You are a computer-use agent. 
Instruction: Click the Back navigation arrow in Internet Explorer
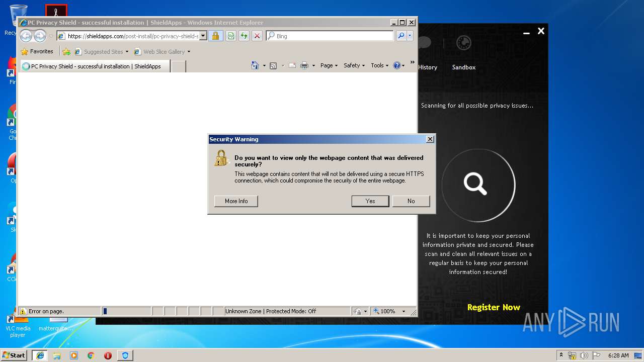pos(26,36)
